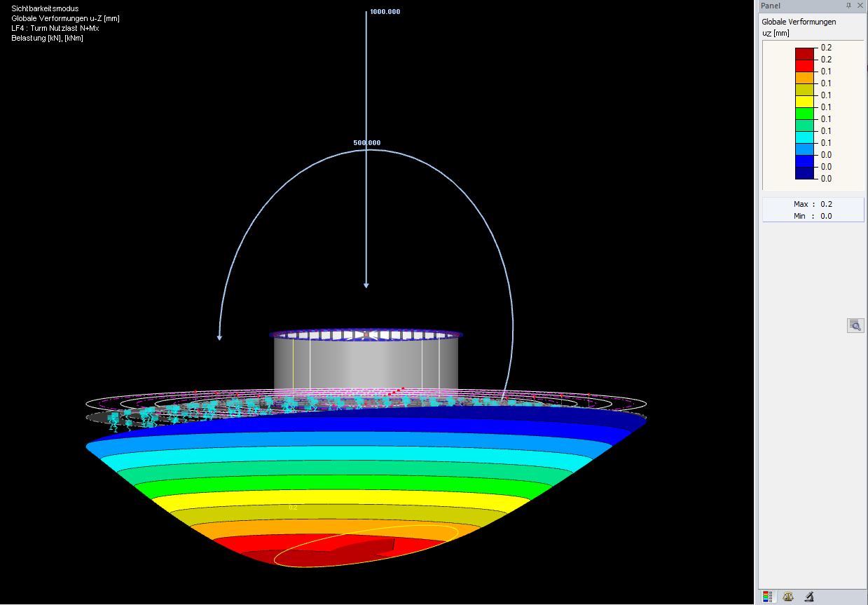Select the dark red legend swatch
This screenshot has width=868, height=605.
point(804,54)
